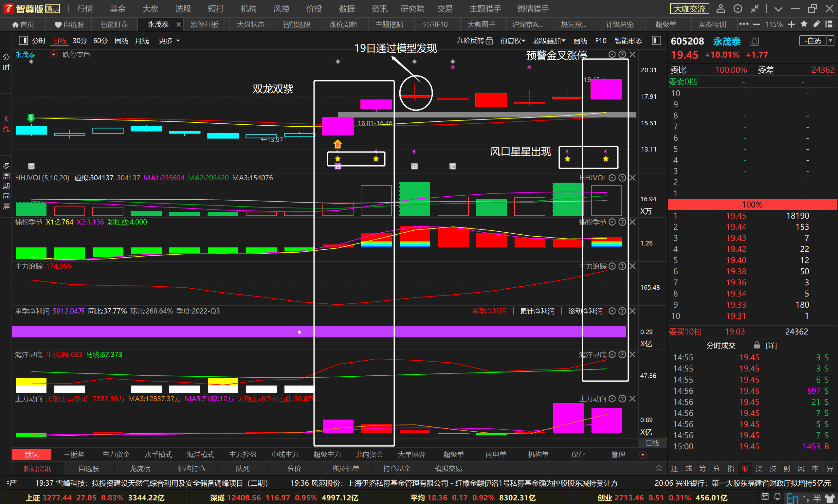Open settings hexagon of HHJVOL indicator
The image size is (838, 504).
point(612,178)
